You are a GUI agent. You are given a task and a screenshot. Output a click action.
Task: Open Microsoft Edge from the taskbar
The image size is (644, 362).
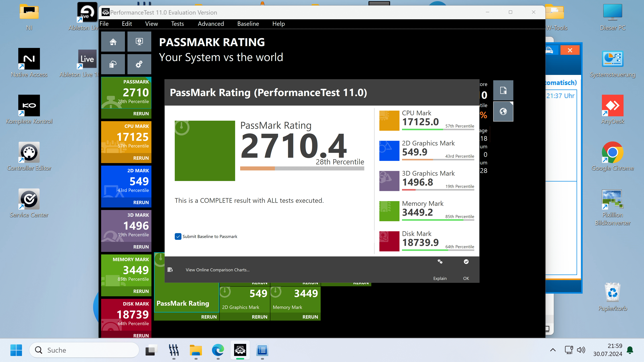218,350
